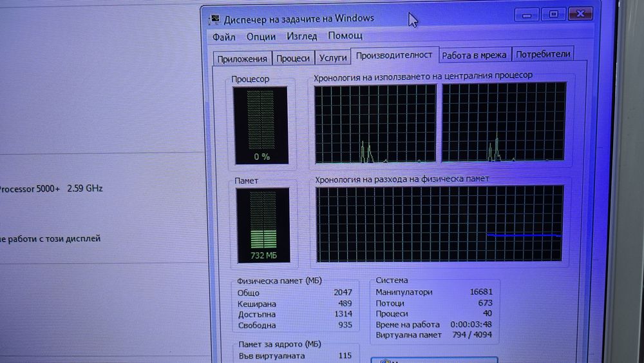Screen dimensions: 644x363
Task: Click the second CPU core history graph
Action: click(x=504, y=122)
